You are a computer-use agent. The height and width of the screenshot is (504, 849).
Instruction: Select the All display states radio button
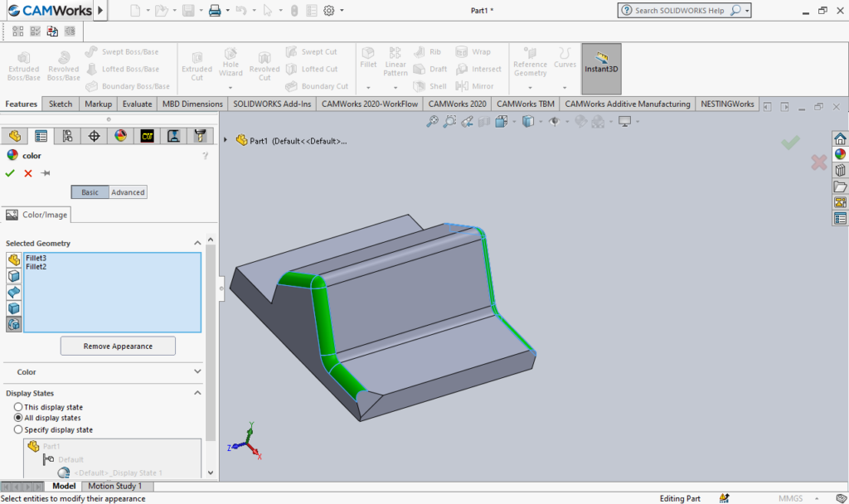pyautogui.click(x=18, y=418)
